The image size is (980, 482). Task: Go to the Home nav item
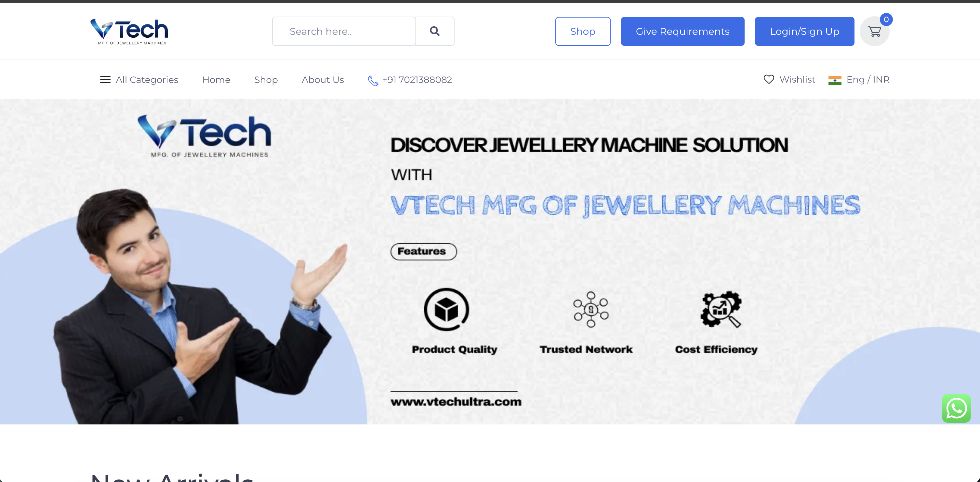point(216,79)
